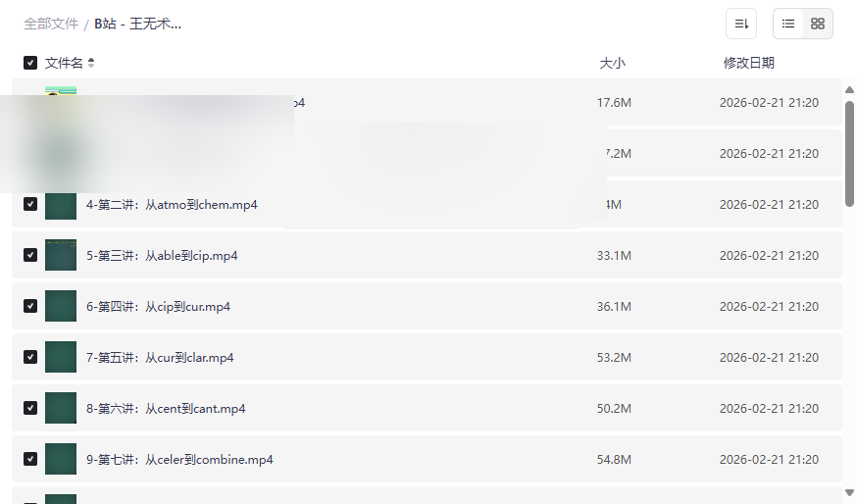This screenshot has height=504, width=857.
Task: Deselect the 9-第七讲 file checkbox
Action: click(x=30, y=460)
